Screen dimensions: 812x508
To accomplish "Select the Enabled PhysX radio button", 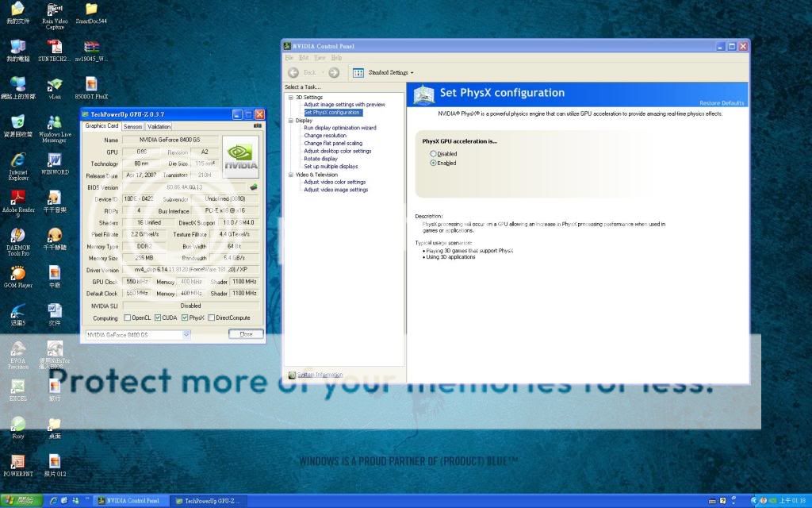I will point(433,163).
